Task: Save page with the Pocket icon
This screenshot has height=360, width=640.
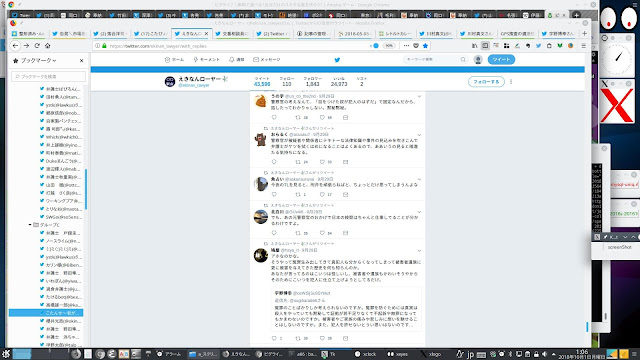Action: [416, 46]
